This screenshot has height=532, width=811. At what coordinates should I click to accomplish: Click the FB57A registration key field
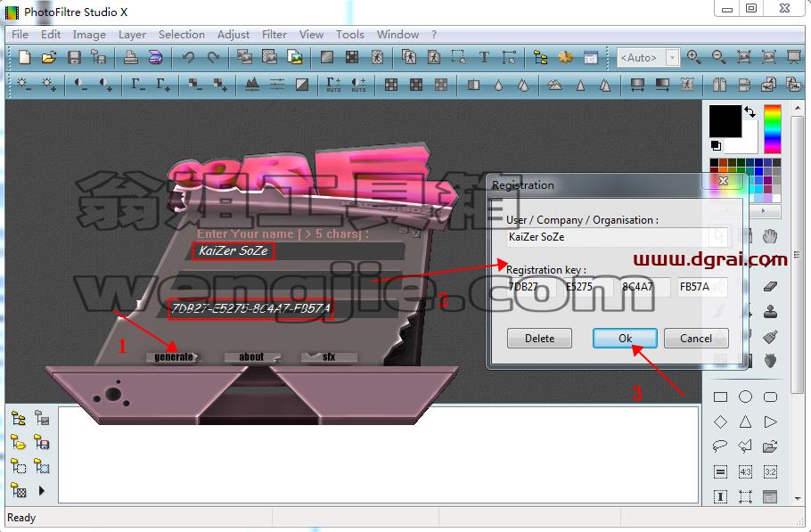coord(702,286)
